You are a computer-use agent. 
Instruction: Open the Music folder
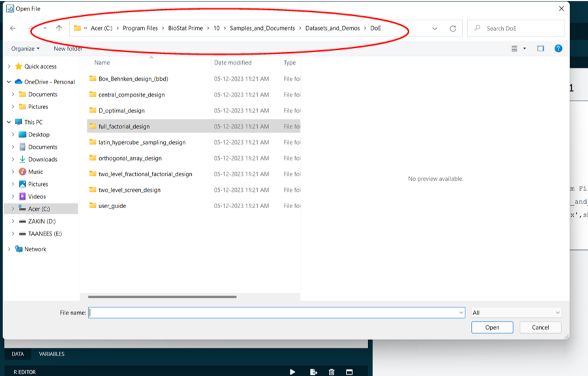pyautogui.click(x=36, y=172)
